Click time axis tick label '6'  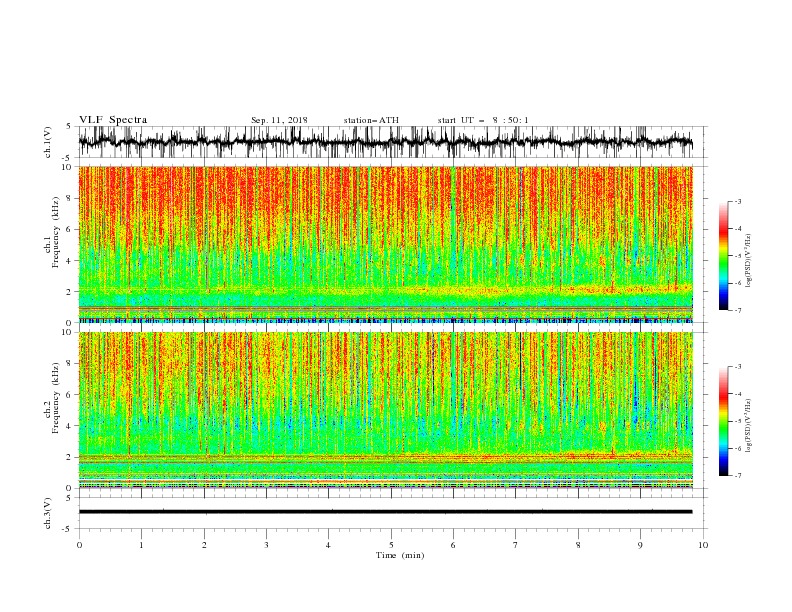[454, 545]
